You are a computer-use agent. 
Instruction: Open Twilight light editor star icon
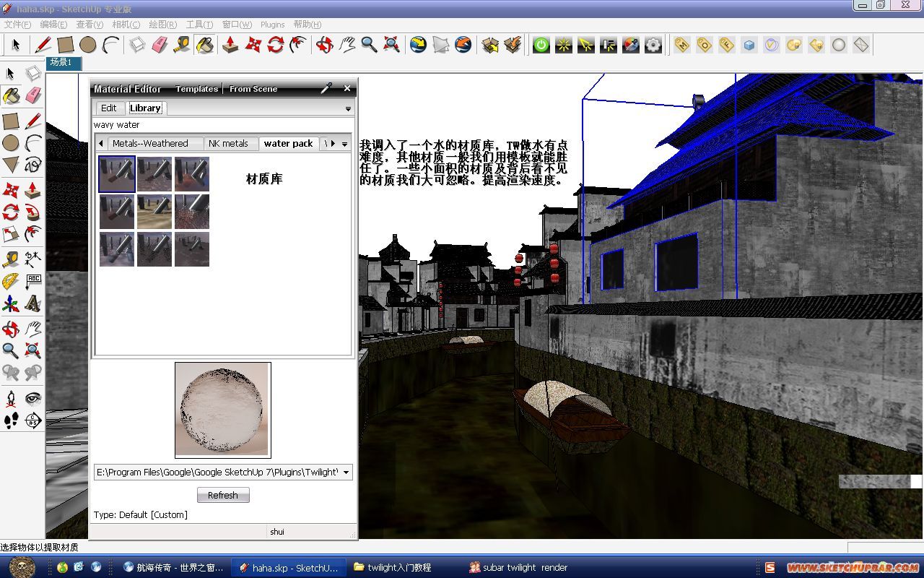pyautogui.click(x=564, y=45)
